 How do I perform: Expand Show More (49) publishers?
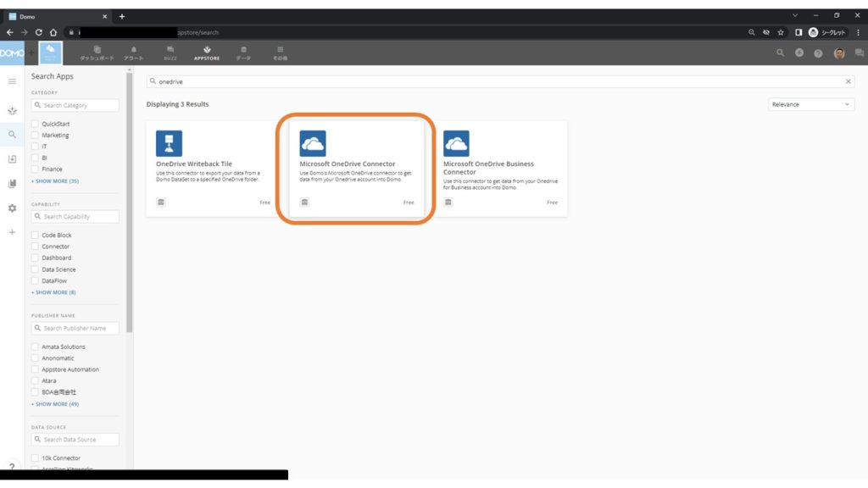click(55, 404)
